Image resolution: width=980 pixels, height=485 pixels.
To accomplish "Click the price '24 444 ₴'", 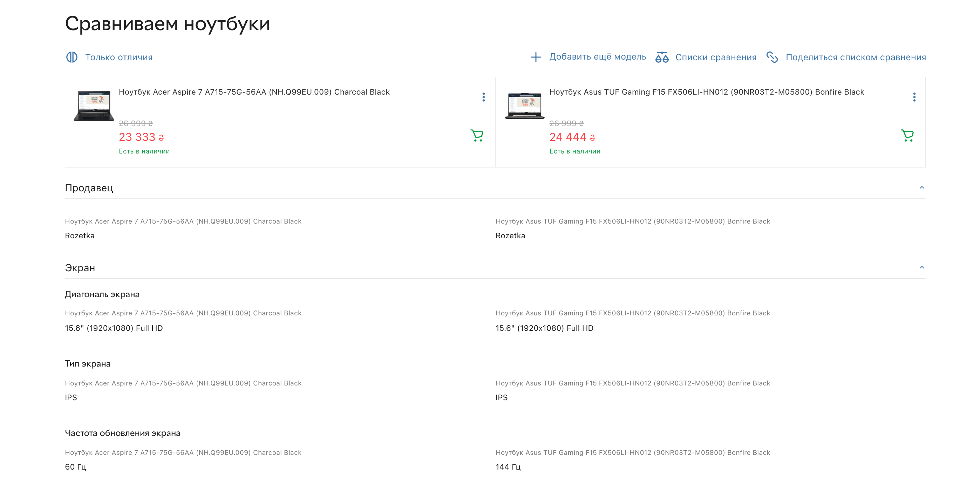I will tap(572, 137).
